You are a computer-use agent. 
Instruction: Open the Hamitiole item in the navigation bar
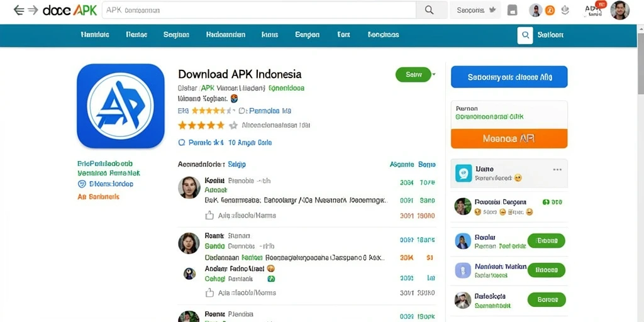pyautogui.click(x=95, y=35)
